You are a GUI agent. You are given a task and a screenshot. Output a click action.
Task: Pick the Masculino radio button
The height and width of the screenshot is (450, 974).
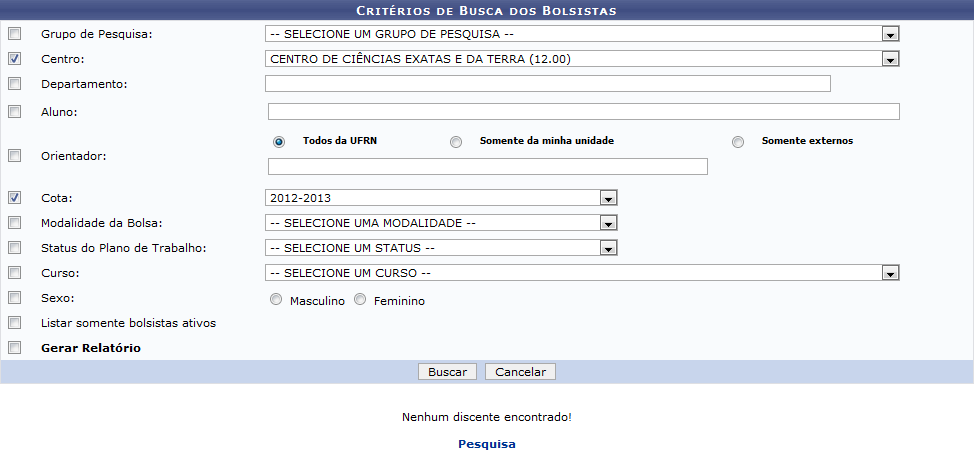tap(276, 300)
